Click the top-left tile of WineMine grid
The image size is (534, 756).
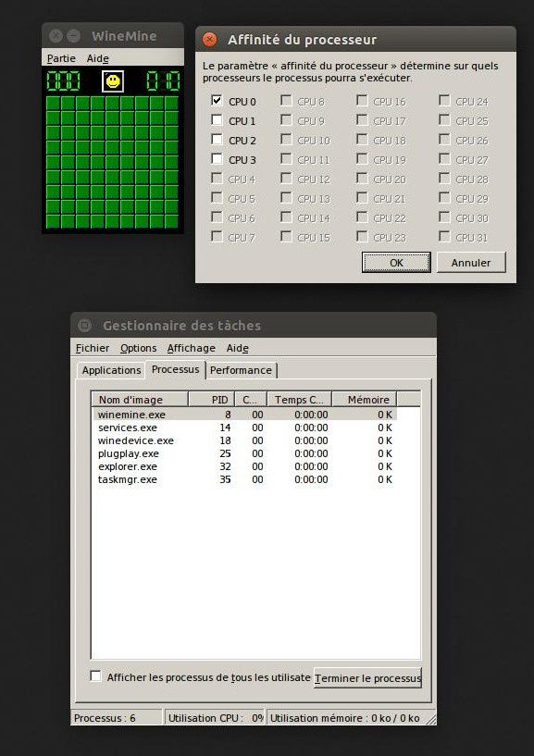(x=53, y=104)
